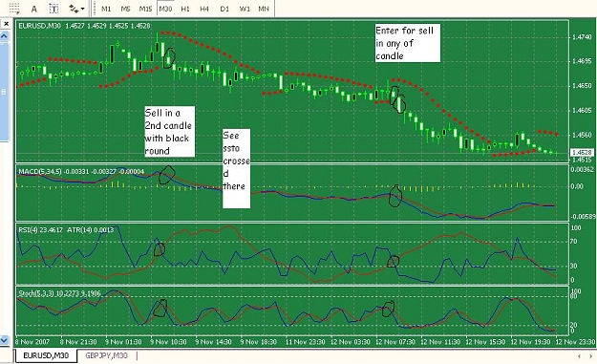Click the side panel scrollbar handle
This screenshot has width=597, height=364.
(x=4, y=92)
